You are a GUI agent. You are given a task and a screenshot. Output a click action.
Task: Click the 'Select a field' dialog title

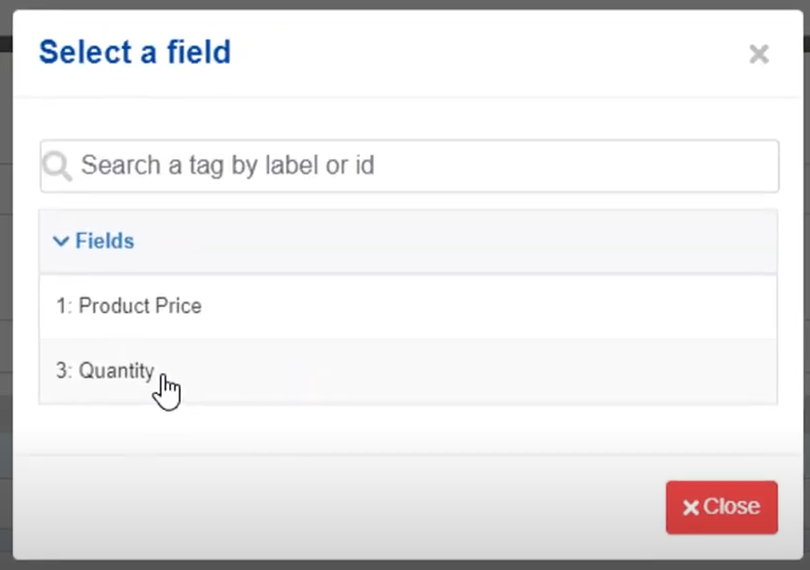[x=135, y=52]
